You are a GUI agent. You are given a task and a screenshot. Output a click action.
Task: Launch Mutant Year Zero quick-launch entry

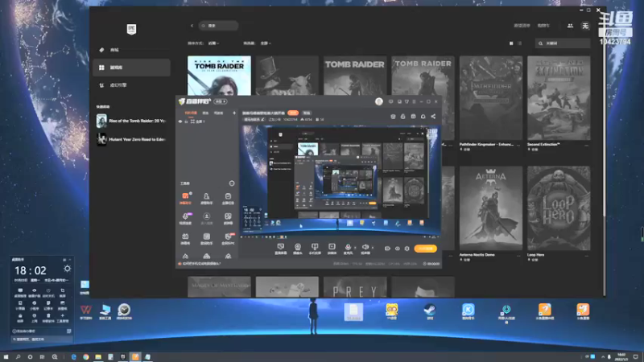[131, 139]
